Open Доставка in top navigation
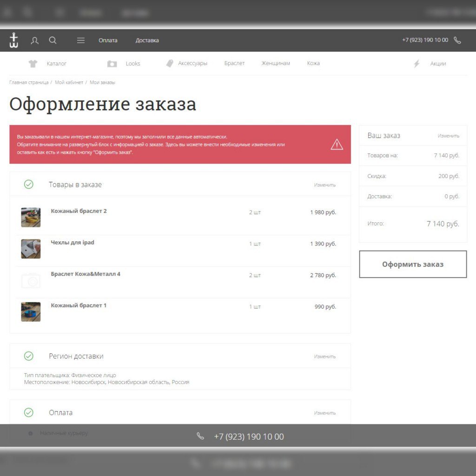Image resolution: width=476 pixels, height=476 pixels. (147, 40)
